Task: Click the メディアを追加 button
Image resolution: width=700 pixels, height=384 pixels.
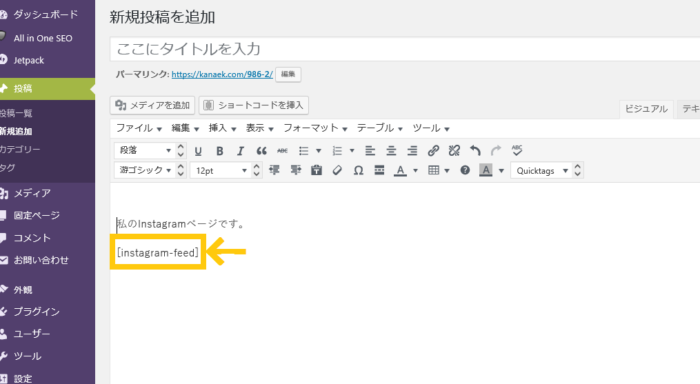Action: click(152, 105)
